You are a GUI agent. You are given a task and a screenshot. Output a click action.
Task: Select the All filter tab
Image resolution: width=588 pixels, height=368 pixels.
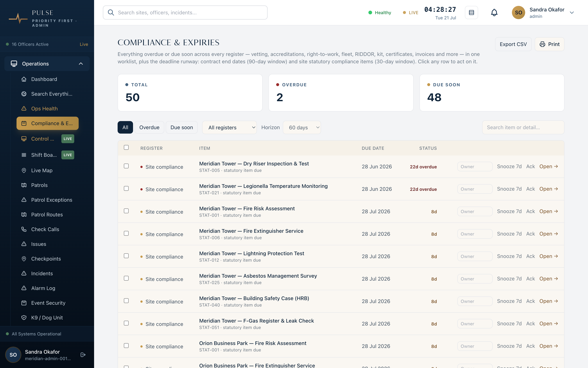coord(125,127)
